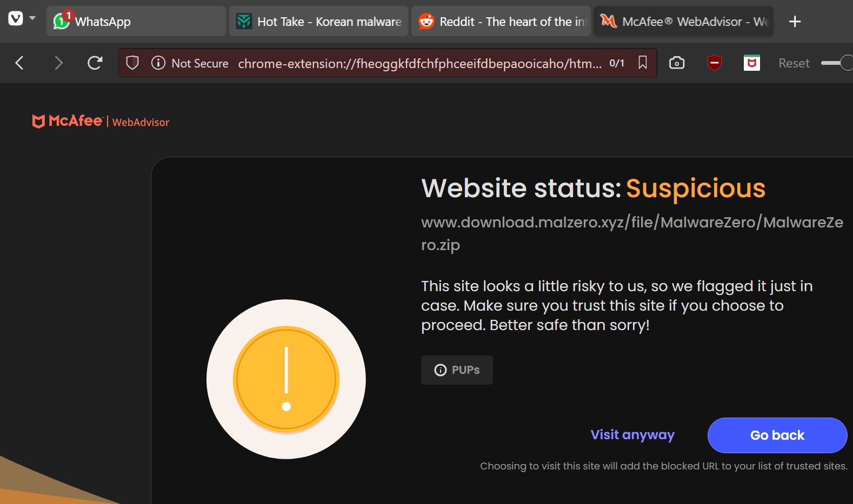Screen dimensions: 853x504
Task: Go back in browser history
Action: pos(19,63)
